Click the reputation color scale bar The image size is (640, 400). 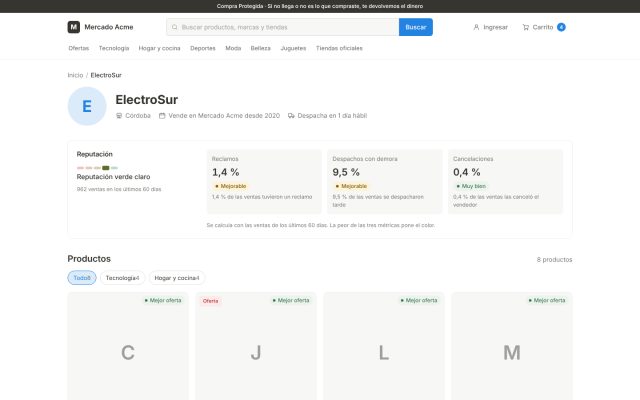point(97,168)
